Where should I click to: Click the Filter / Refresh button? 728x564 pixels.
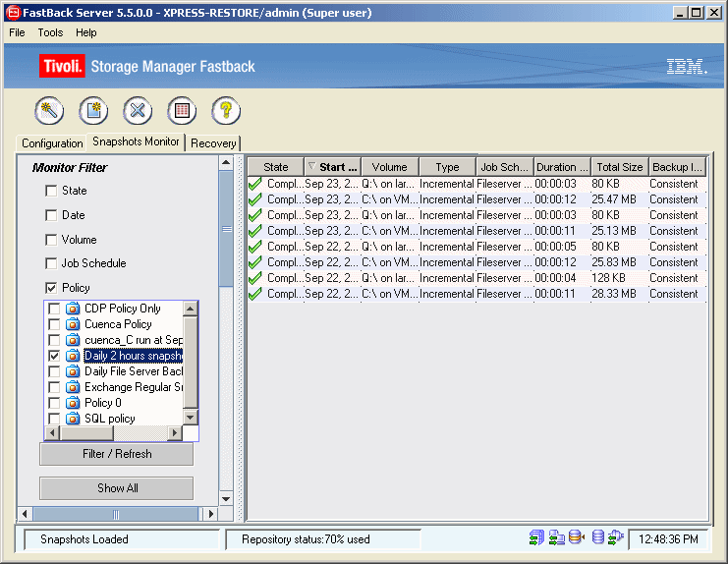point(117,454)
